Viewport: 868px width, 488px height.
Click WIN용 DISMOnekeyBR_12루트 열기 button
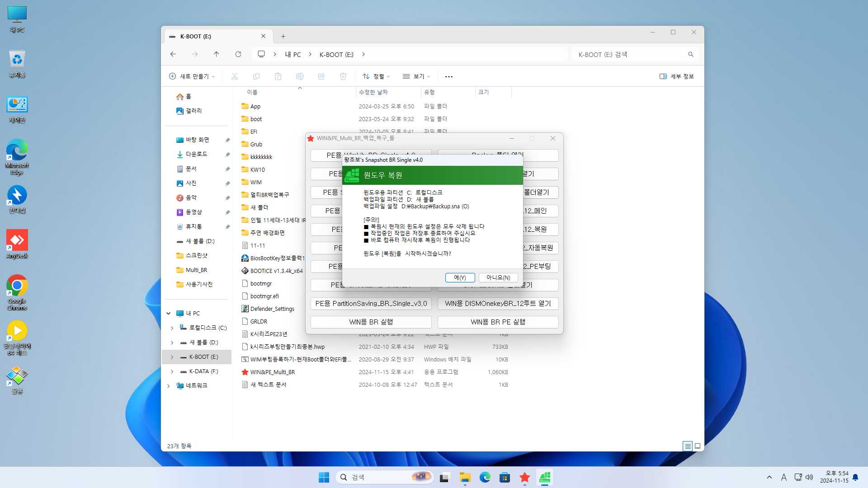498,303
